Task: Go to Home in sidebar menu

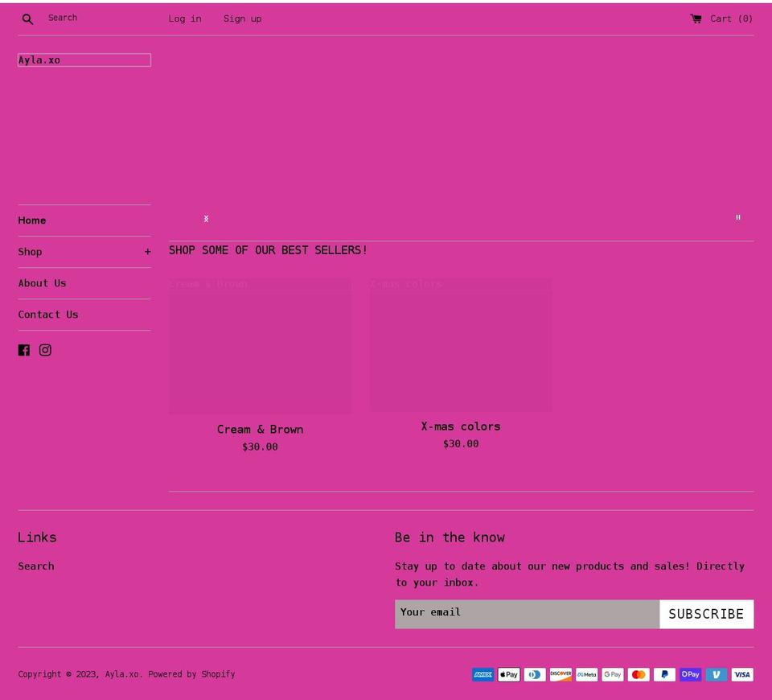Action: point(32,220)
